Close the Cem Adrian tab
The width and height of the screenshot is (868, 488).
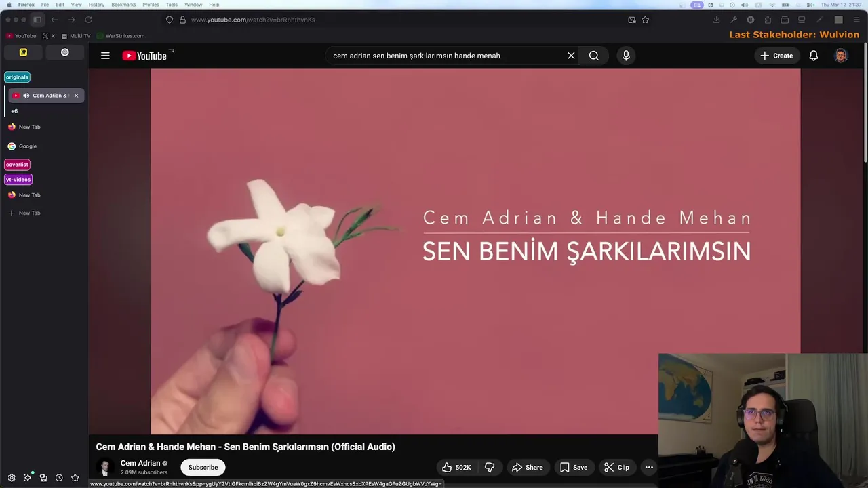click(76, 96)
